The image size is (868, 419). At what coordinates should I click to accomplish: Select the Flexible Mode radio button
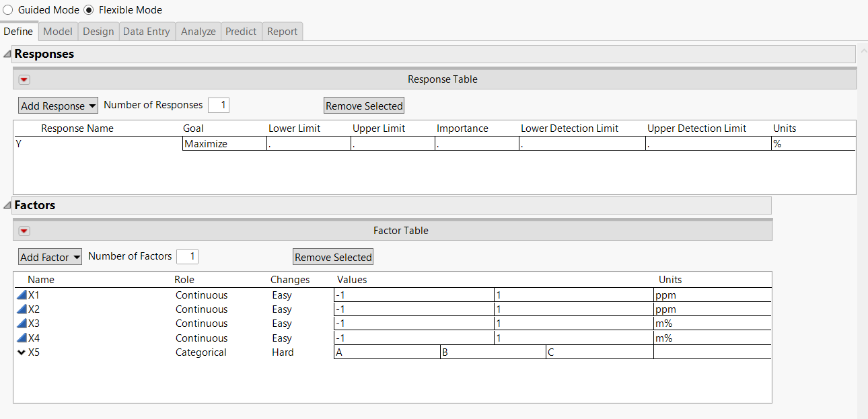pyautogui.click(x=89, y=10)
